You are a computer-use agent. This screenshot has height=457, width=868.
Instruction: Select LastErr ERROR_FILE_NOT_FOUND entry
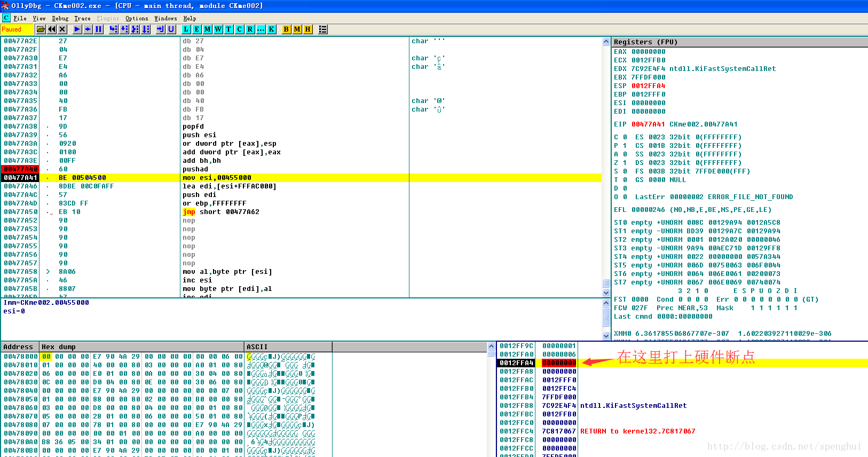[x=714, y=197]
